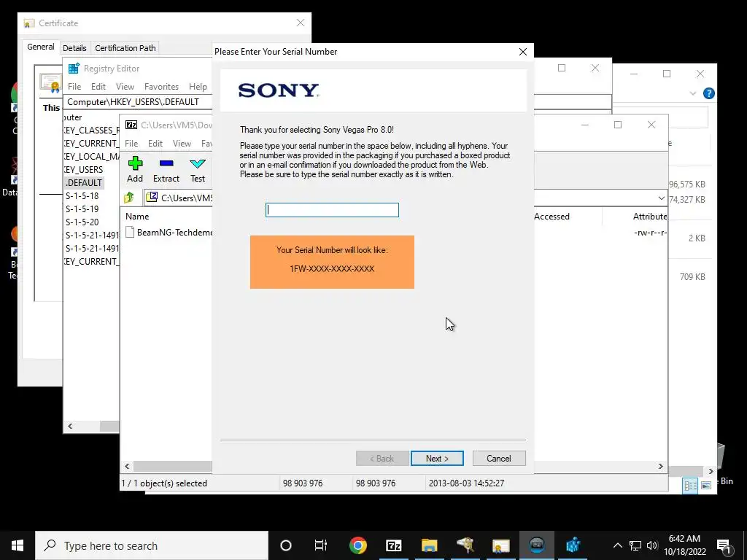Open Google Chrome from the taskbar
This screenshot has width=747, height=560.
coord(357,545)
